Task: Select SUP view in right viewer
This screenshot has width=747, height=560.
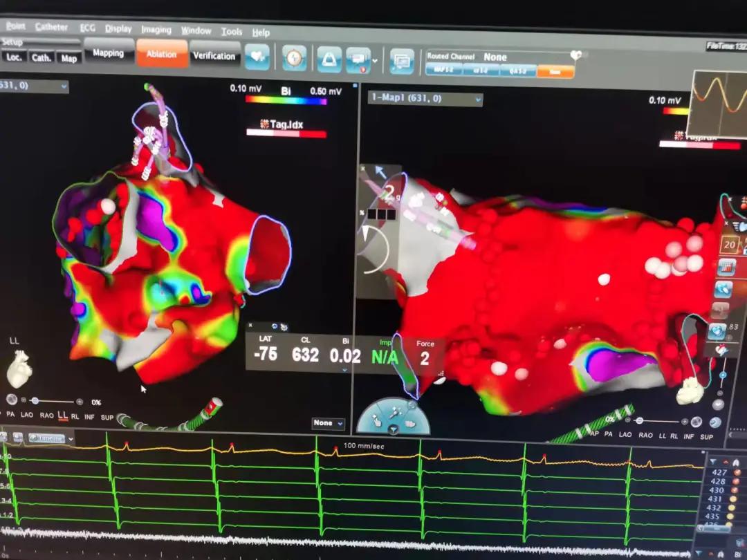Action: [706, 437]
